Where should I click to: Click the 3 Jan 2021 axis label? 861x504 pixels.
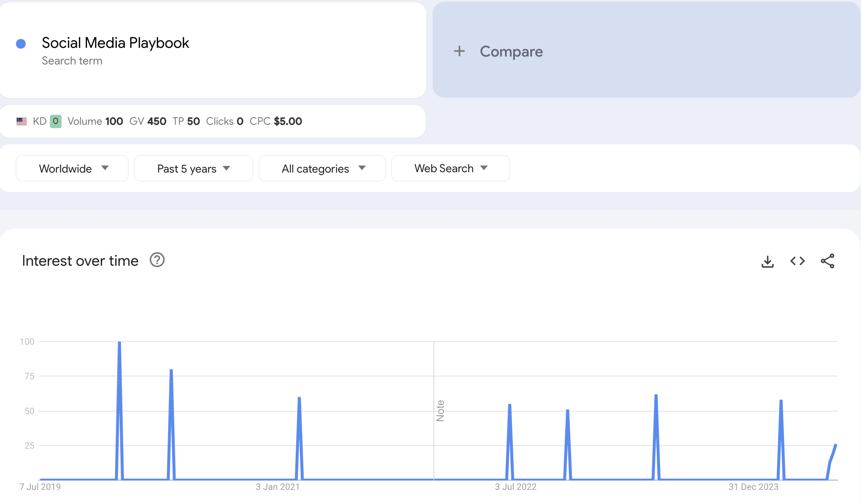coord(277,487)
